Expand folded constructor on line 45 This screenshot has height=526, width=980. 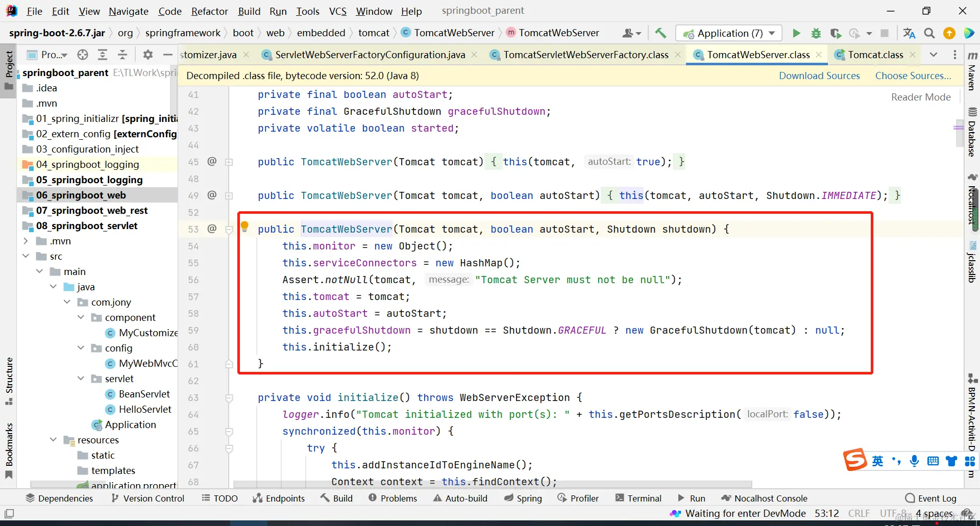pos(229,162)
